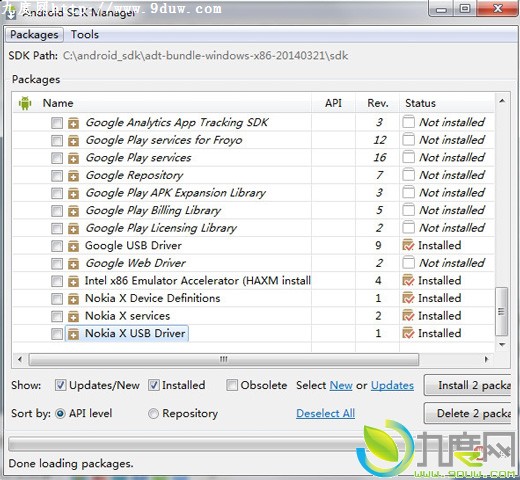Viewport: 520px width, 480px height.
Task: Click the Delete 2 packages button
Action: (467, 413)
